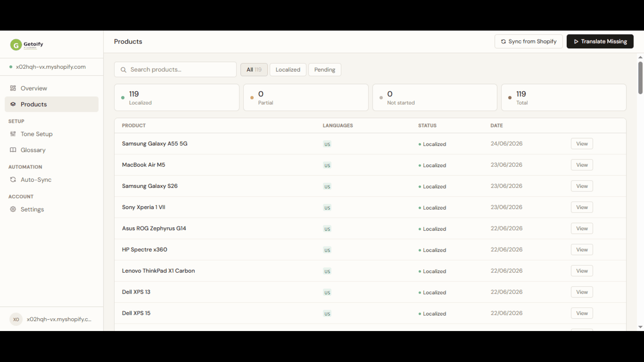The height and width of the screenshot is (362, 644).
Task: Select the All 119 filter tab
Action: tap(254, 70)
